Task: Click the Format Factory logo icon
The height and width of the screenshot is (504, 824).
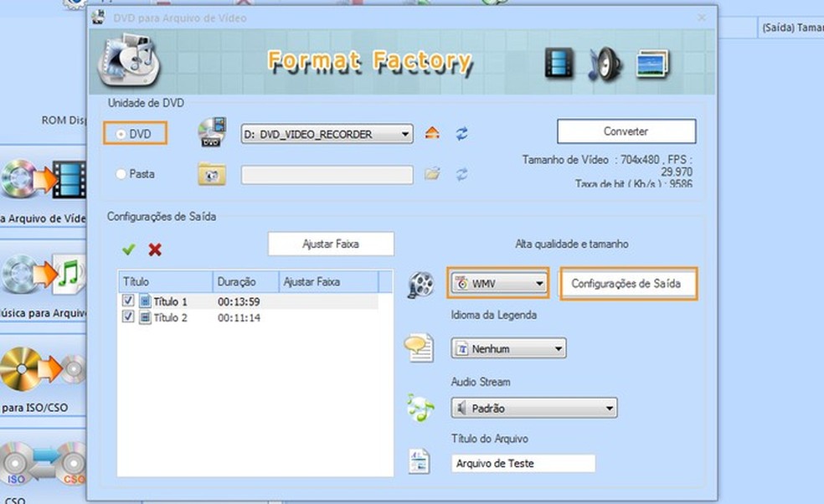Action: 129,60
